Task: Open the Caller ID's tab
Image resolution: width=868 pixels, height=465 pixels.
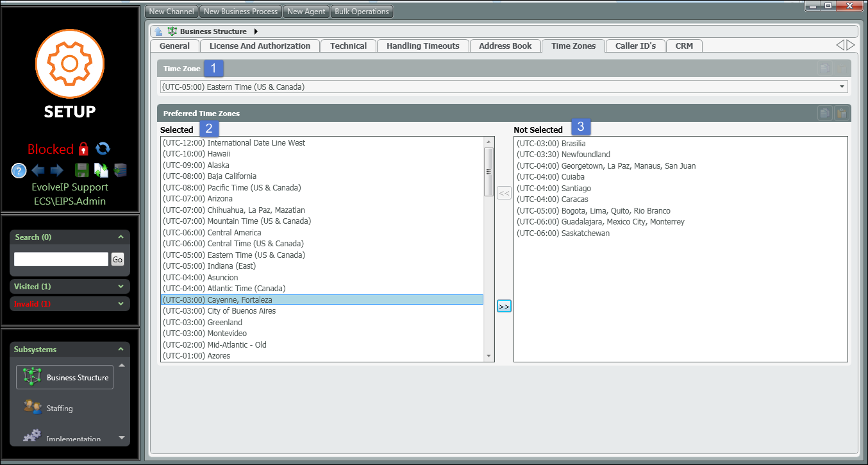Action: (x=635, y=46)
